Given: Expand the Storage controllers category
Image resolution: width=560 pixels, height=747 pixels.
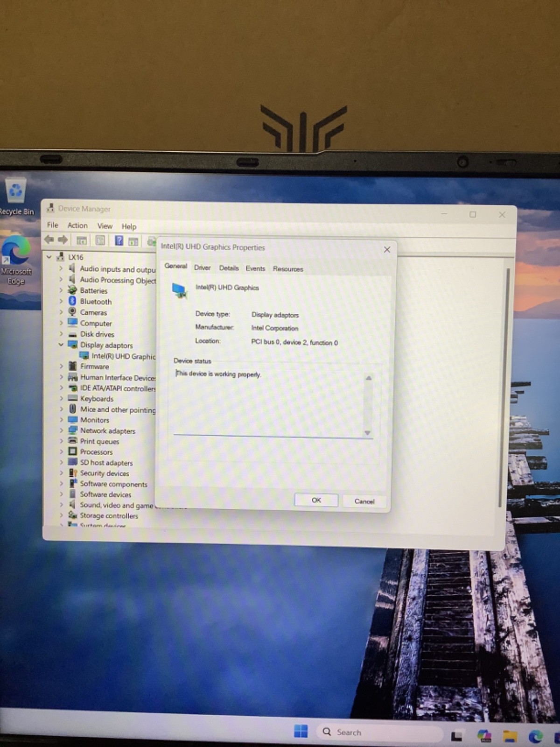Looking at the screenshot, I should [61, 515].
